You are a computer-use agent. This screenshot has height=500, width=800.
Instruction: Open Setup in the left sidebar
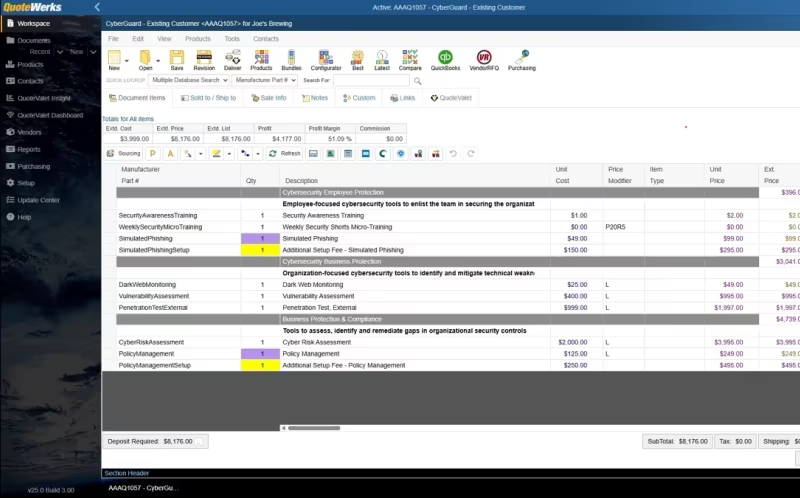[x=26, y=183]
